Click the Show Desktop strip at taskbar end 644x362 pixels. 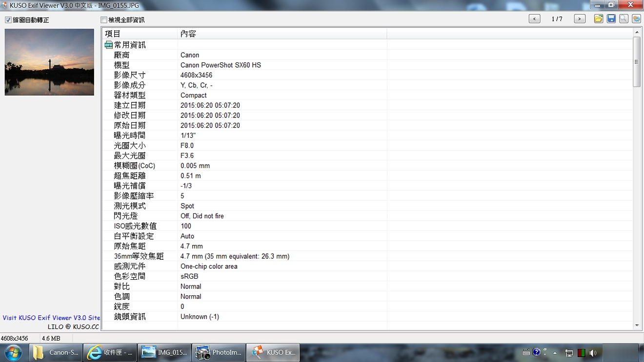click(x=641, y=353)
